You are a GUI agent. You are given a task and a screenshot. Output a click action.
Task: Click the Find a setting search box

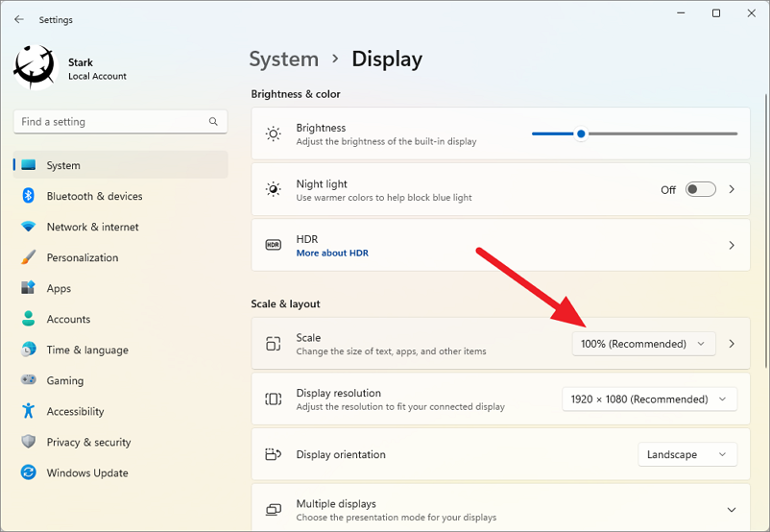(x=120, y=121)
